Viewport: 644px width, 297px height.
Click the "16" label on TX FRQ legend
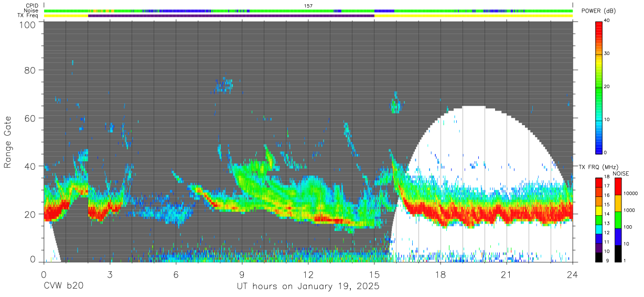(x=607, y=195)
